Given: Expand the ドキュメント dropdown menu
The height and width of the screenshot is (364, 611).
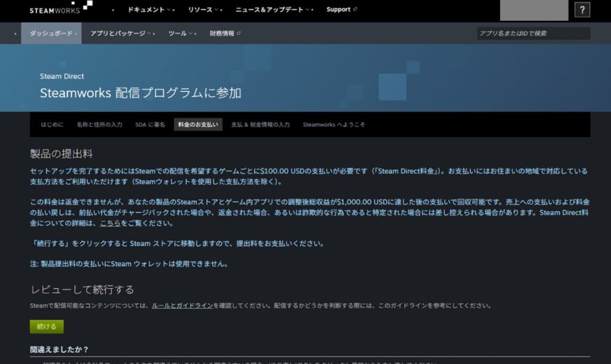Looking at the screenshot, I should coord(151,10).
